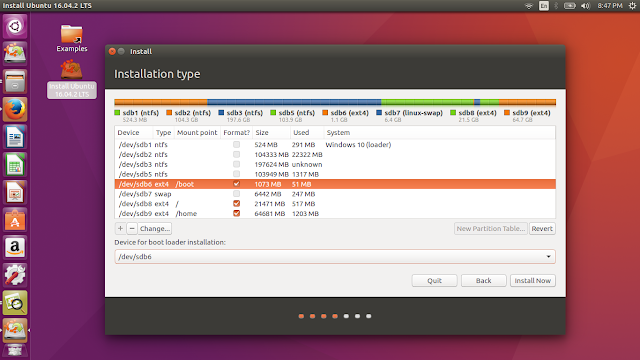Open the image viewer magnifier dock icon
640x360 pixels.
coord(15,303)
